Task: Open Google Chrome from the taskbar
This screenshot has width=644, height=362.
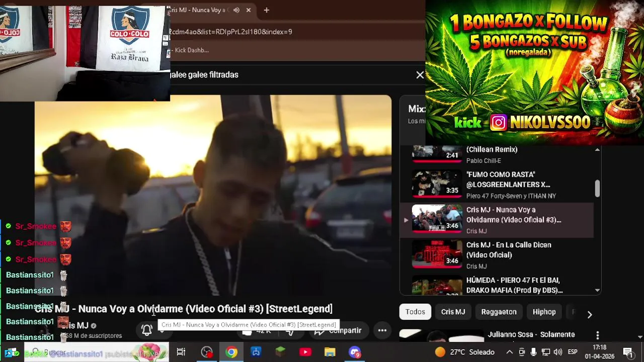Action: point(231,352)
